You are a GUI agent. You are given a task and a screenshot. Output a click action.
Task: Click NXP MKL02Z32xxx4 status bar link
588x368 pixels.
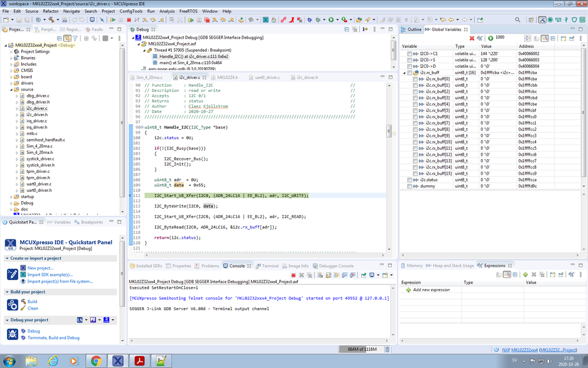point(520,350)
